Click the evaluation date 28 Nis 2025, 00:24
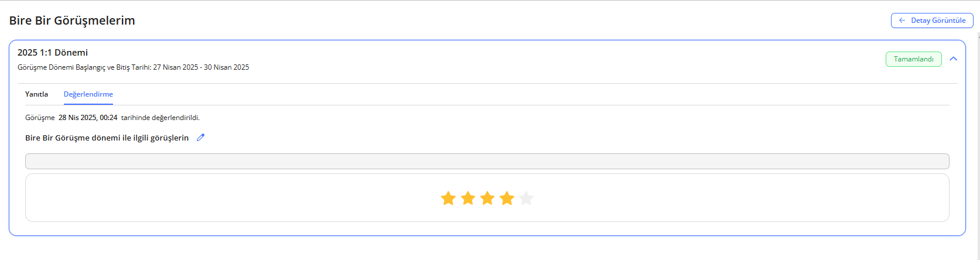980x260 pixels. [x=88, y=118]
